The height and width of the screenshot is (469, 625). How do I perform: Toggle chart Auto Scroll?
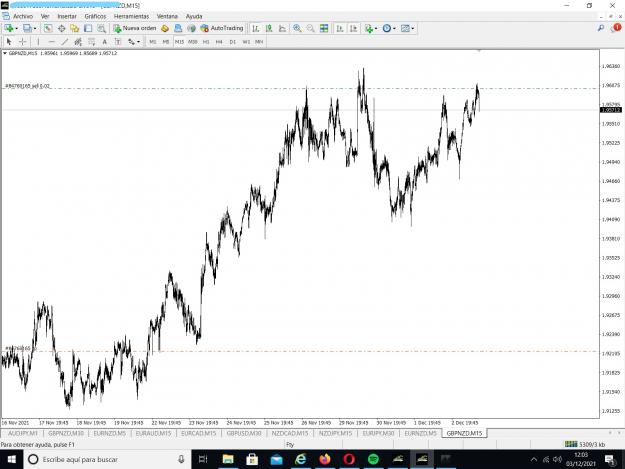(x=340, y=28)
